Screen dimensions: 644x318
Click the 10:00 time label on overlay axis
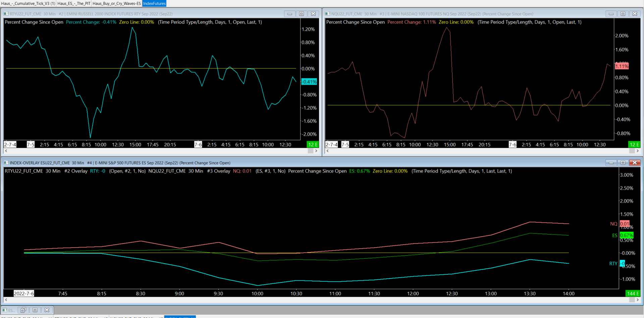coord(257,294)
